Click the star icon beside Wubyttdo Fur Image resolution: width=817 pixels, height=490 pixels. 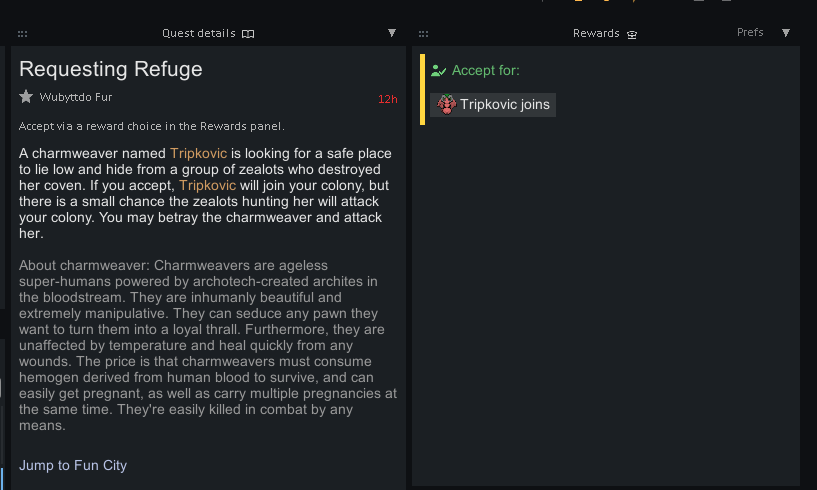tap(26, 97)
